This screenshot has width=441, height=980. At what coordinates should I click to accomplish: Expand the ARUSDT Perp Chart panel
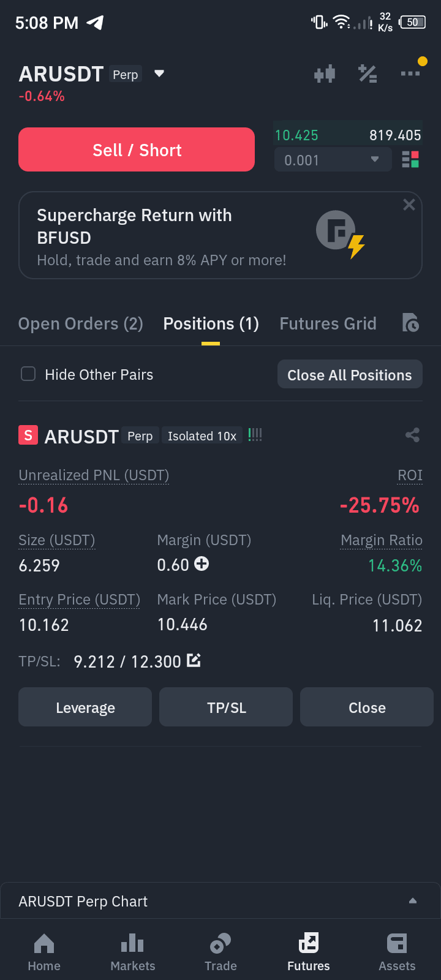413,901
